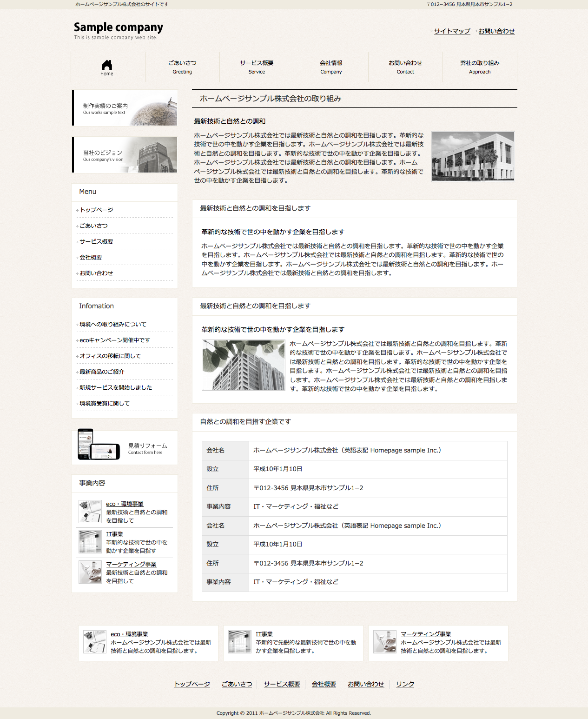
Task: Open the サービス概要 Service nav item
Action: (x=257, y=67)
